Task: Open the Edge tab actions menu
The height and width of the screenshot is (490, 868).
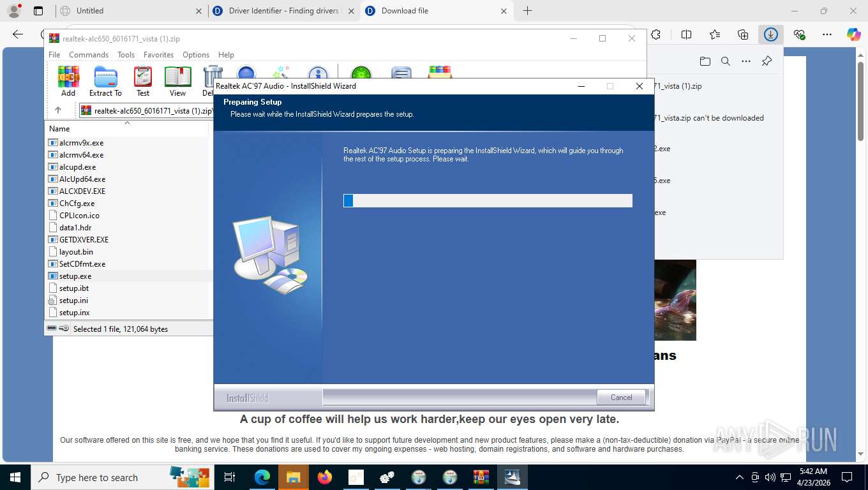Action: point(38,11)
